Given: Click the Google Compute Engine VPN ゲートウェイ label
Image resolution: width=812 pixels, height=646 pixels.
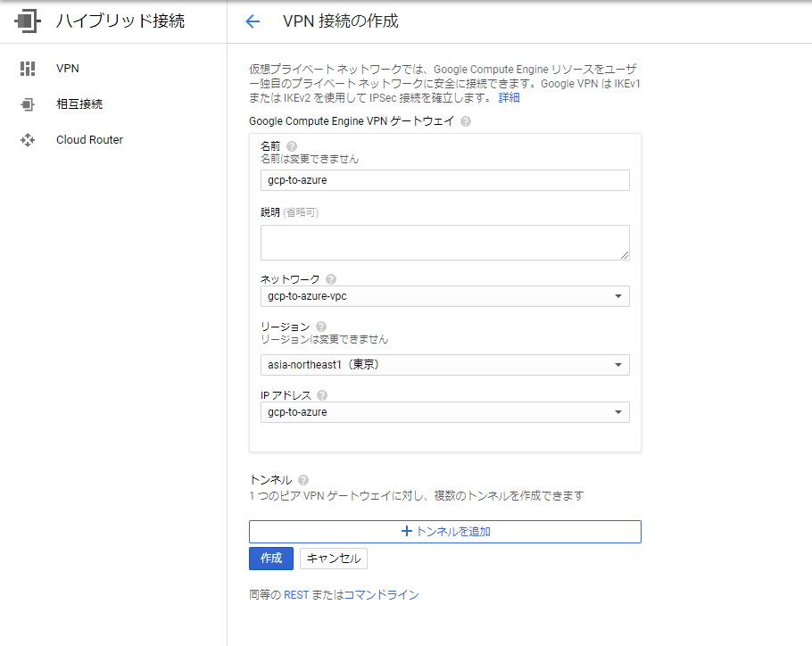Looking at the screenshot, I should coord(352,121).
